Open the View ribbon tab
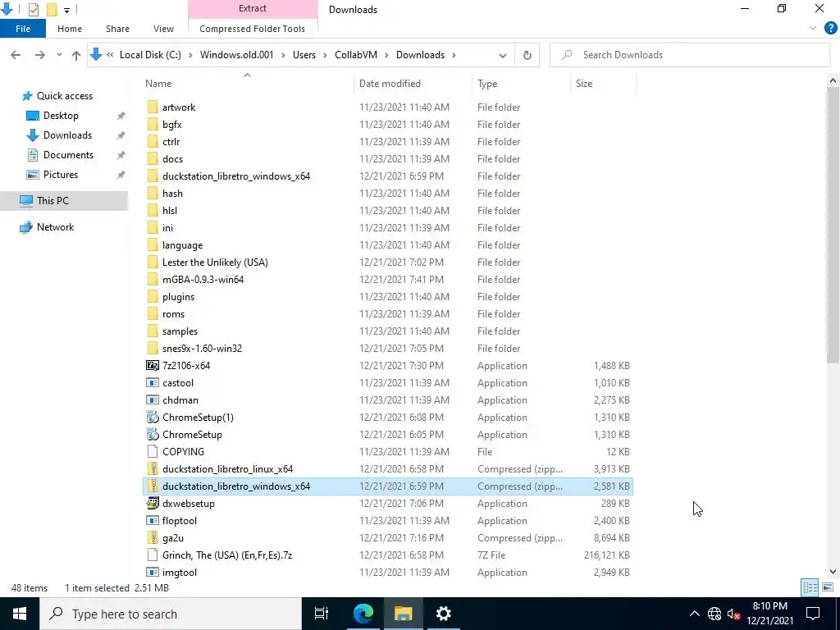The image size is (840, 630). click(x=163, y=29)
